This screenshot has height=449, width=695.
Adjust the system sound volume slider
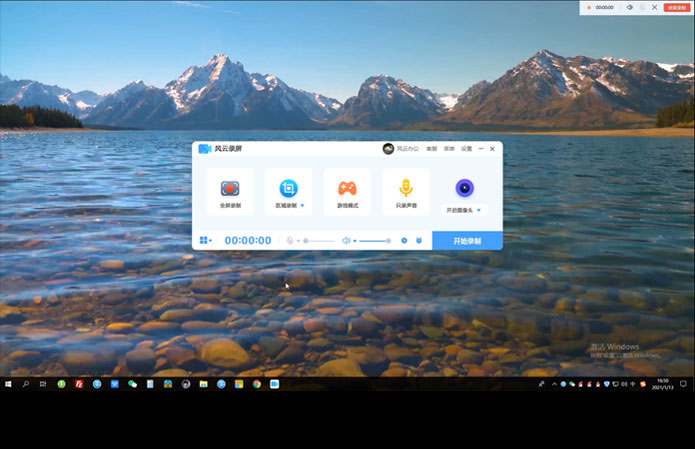pyautogui.click(x=375, y=241)
